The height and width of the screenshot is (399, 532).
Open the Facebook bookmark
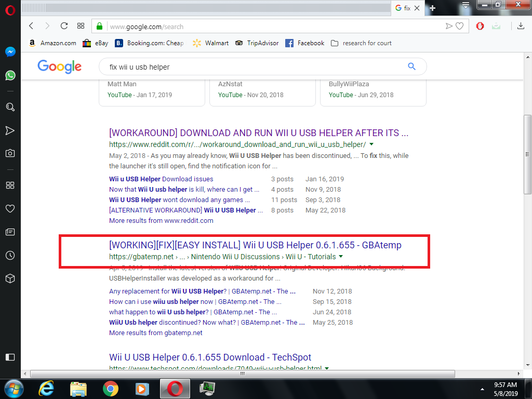pos(304,43)
